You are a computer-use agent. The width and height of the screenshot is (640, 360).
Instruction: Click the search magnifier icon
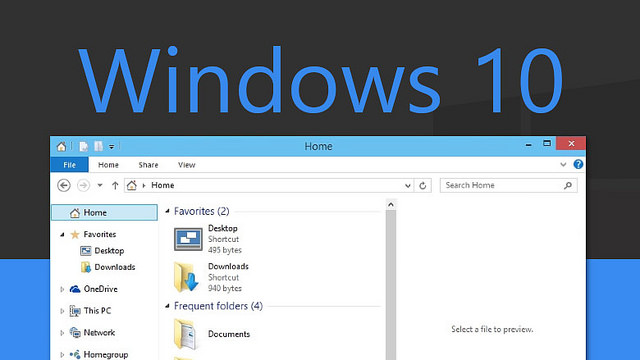pos(568,186)
